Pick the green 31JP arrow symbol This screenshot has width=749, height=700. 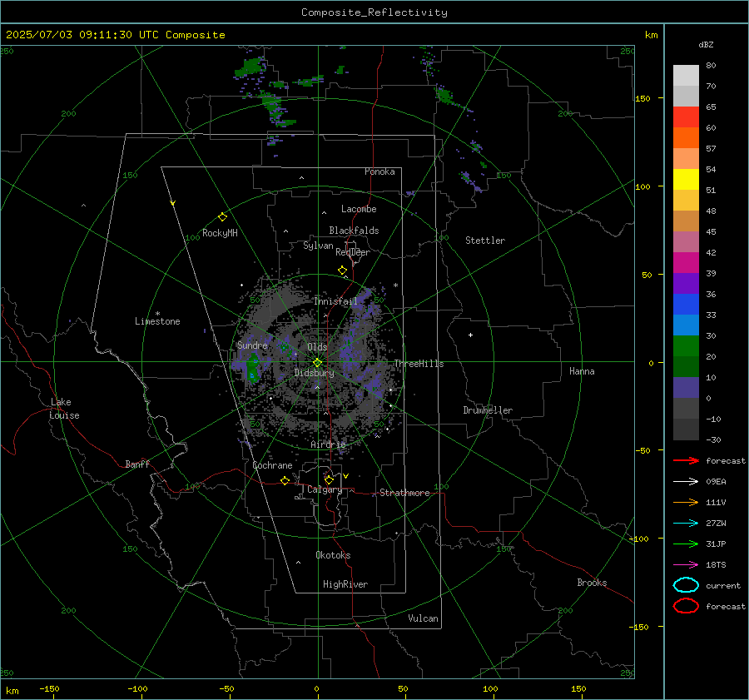pos(686,544)
